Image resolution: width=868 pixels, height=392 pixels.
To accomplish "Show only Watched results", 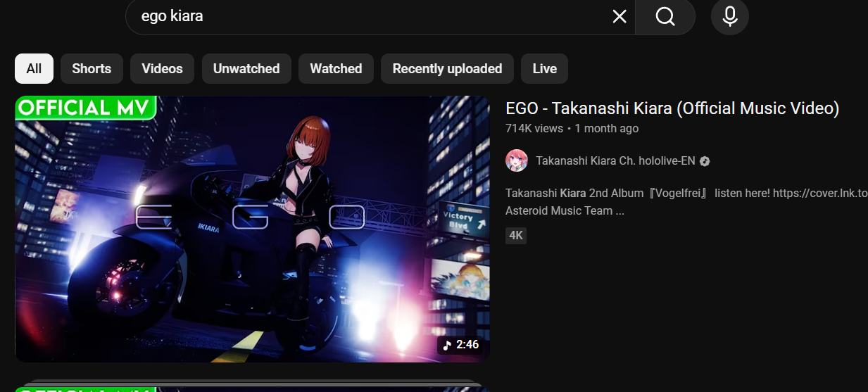I will pyautogui.click(x=336, y=68).
